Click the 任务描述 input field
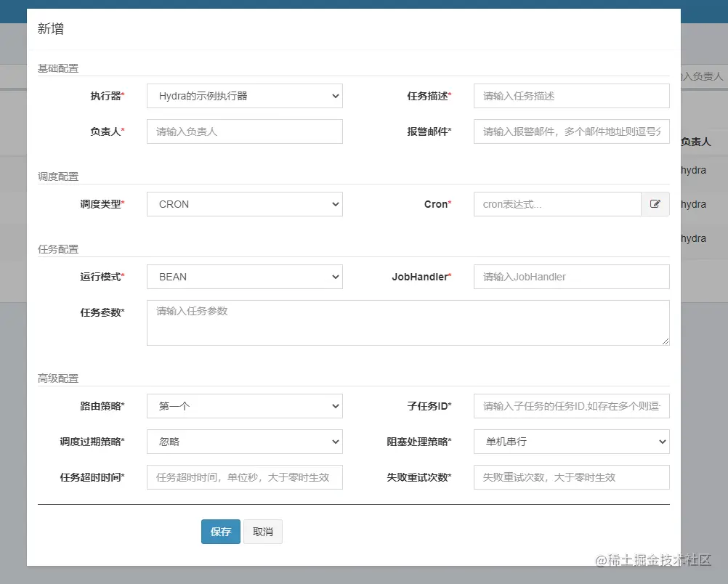This screenshot has width=728, height=584. click(572, 96)
